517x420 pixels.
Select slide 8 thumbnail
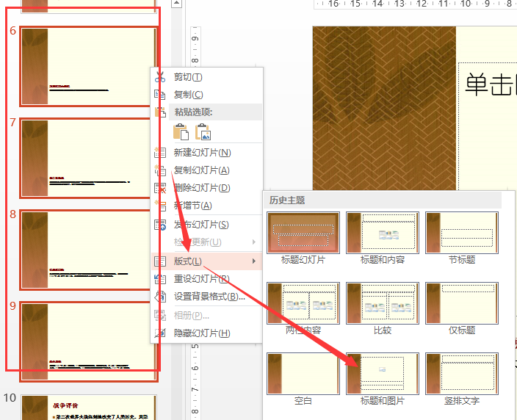point(86,250)
